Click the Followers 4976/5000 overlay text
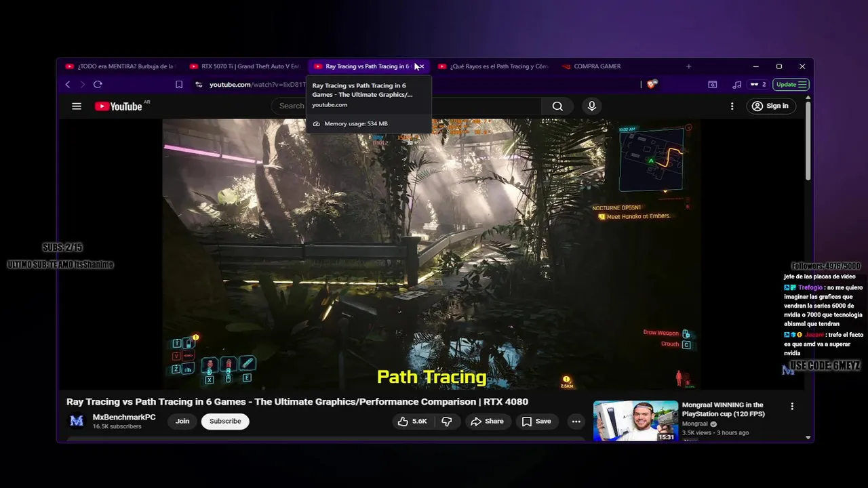 pos(825,266)
